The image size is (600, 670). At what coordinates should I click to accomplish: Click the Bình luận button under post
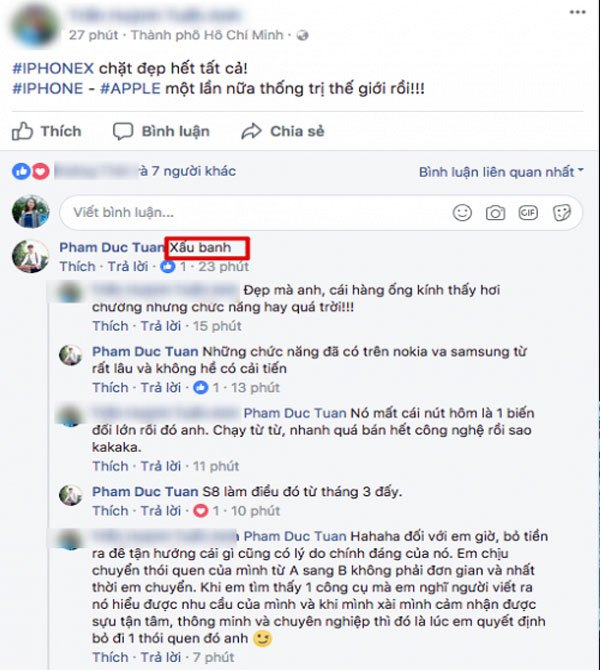click(161, 131)
